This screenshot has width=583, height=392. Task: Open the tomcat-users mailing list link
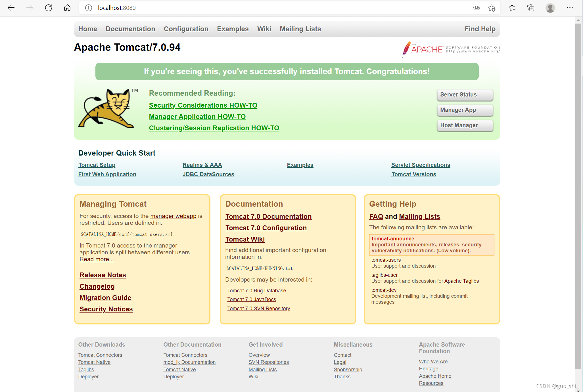pos(386,260)
